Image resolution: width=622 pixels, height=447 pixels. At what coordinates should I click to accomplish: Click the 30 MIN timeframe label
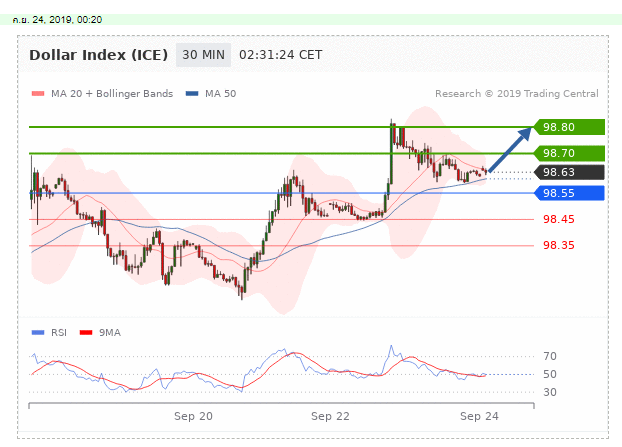(x=203, y=55)
